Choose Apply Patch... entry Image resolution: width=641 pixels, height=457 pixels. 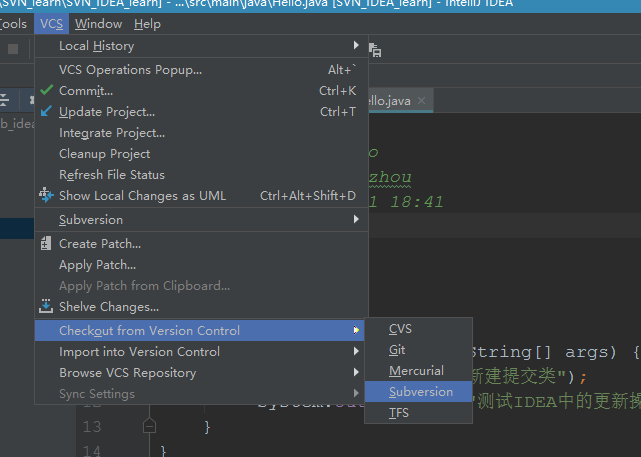click(202, 265)
